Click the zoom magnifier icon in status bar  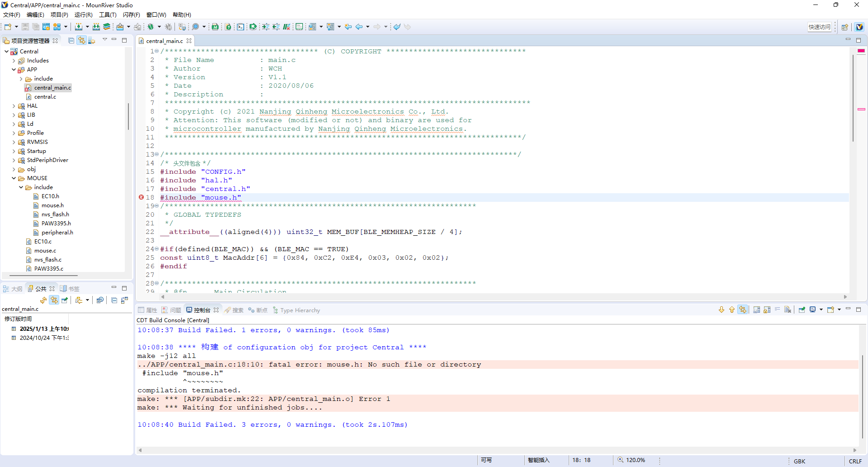[621, 460]
